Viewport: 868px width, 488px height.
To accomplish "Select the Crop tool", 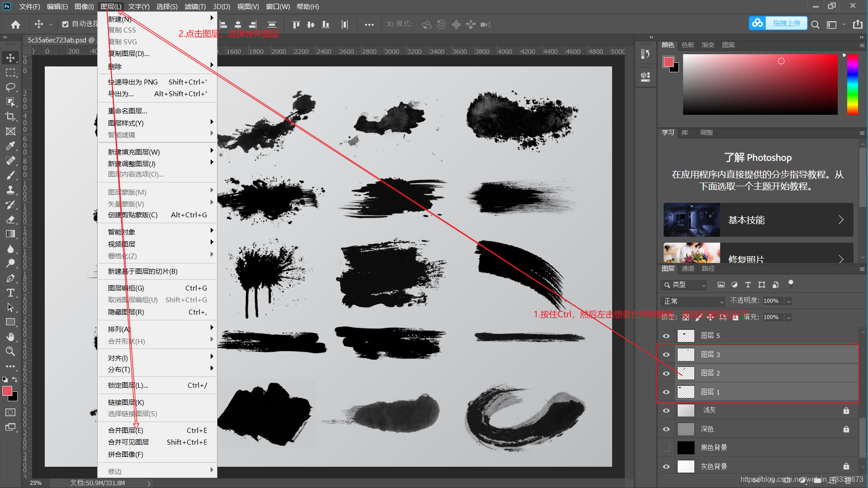I will (10, 117).
